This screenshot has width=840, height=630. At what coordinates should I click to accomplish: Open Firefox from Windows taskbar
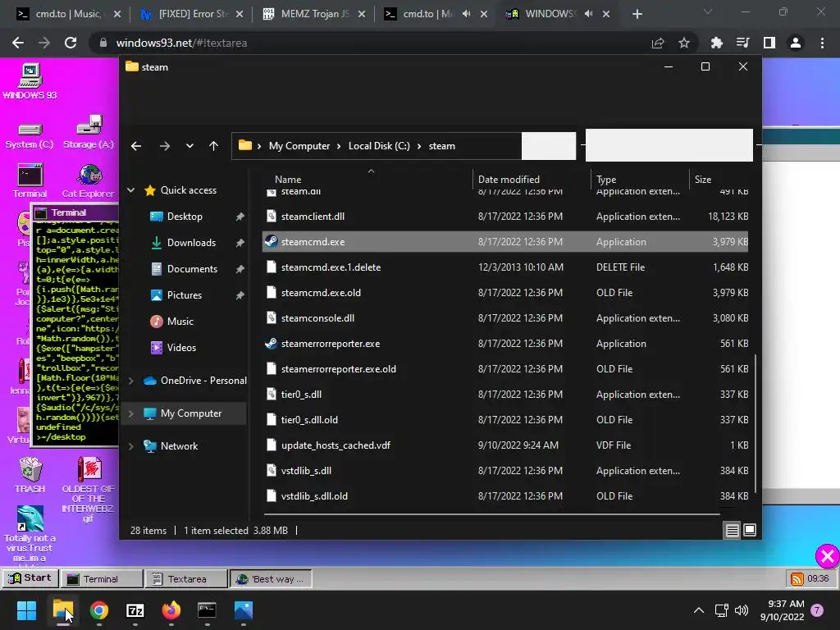[x=171, y=609]
